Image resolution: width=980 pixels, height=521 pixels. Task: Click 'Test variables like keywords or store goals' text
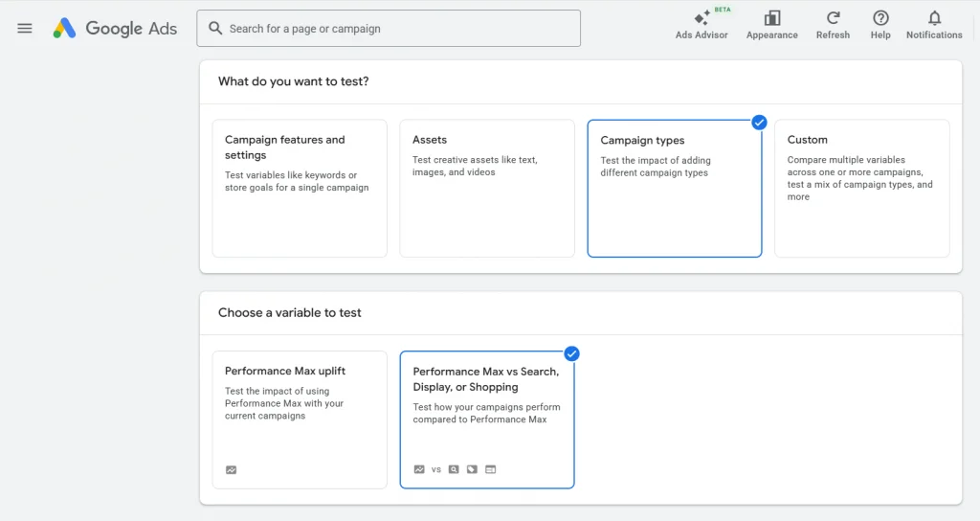click(x=297, y=181)
